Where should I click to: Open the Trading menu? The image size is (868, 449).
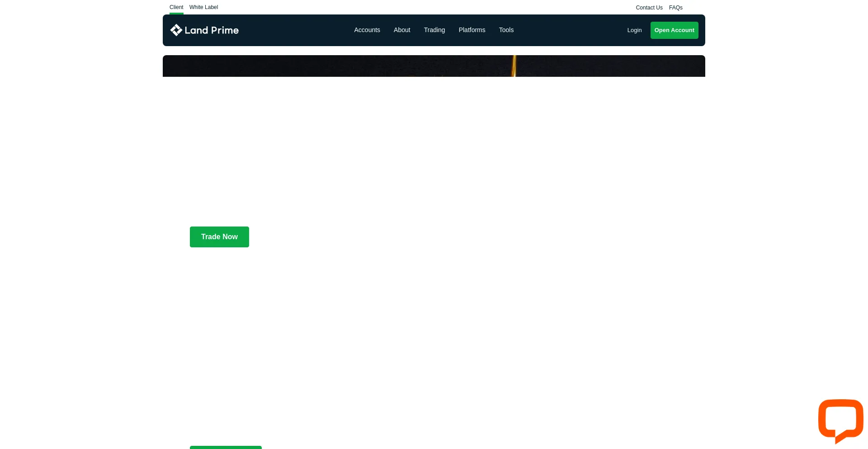coord(434,30)
